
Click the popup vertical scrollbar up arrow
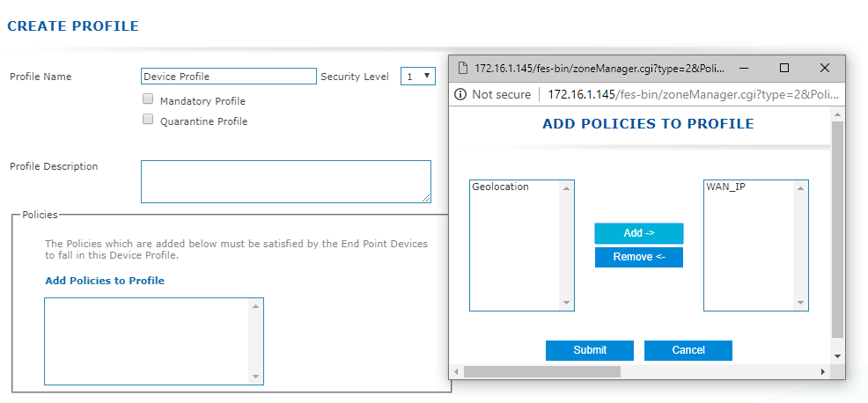click(x=837, y=114)
